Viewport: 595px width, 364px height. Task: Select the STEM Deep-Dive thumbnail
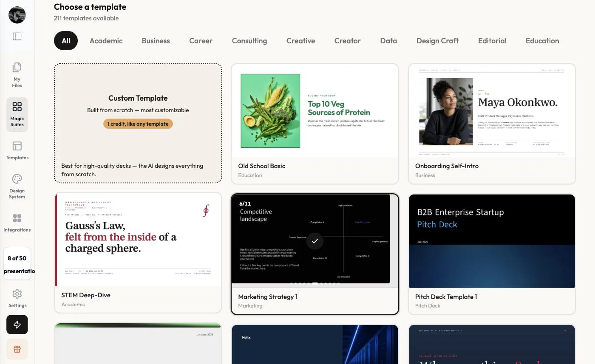pyautogui.click(x=138, y=240)
